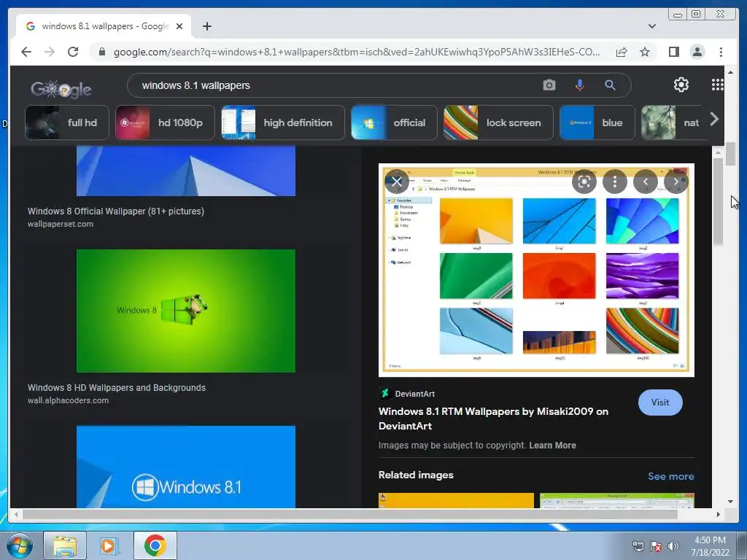Viewport: 747px width, 560px height.
Task: Open 'Windows 8.1 RTM Wallpapers' title link
Action: pyautogui.click(x=493, y=419)
